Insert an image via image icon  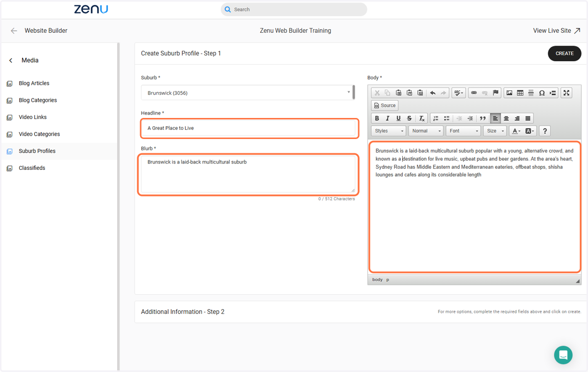click(x=509, y=93)
